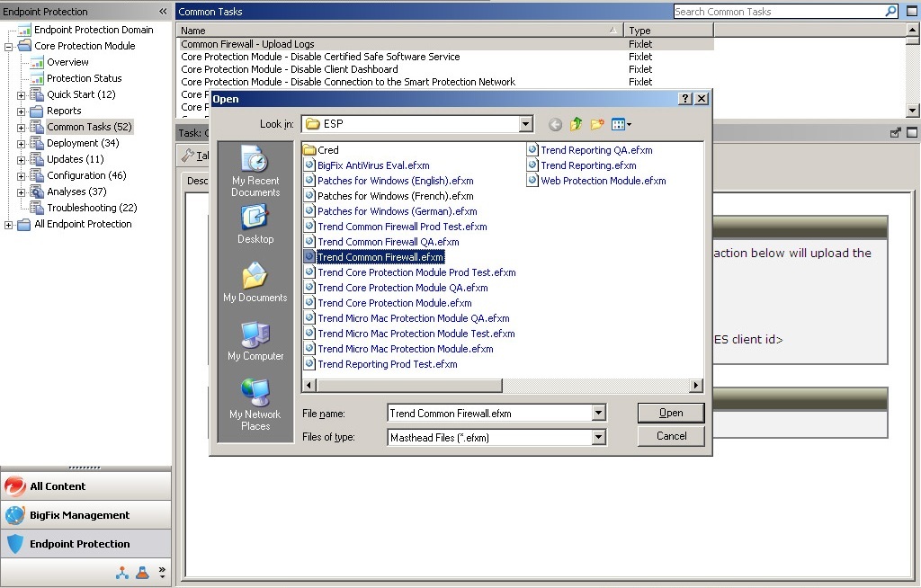Select BigFix AntiVirus Eval.efxm file
The width and height of the screenshot is (921, 588).
367,165
